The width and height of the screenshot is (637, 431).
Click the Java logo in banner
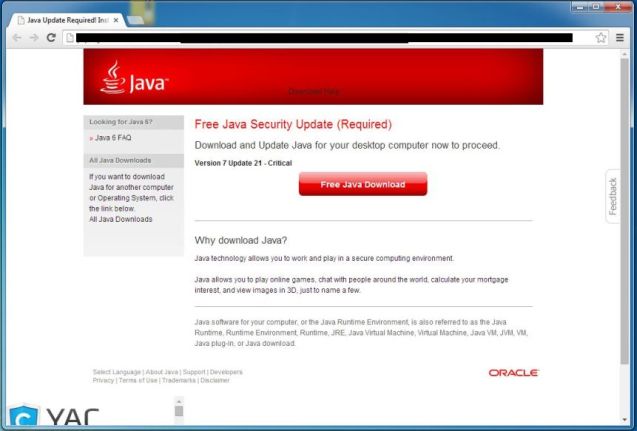tap(134, 78)
